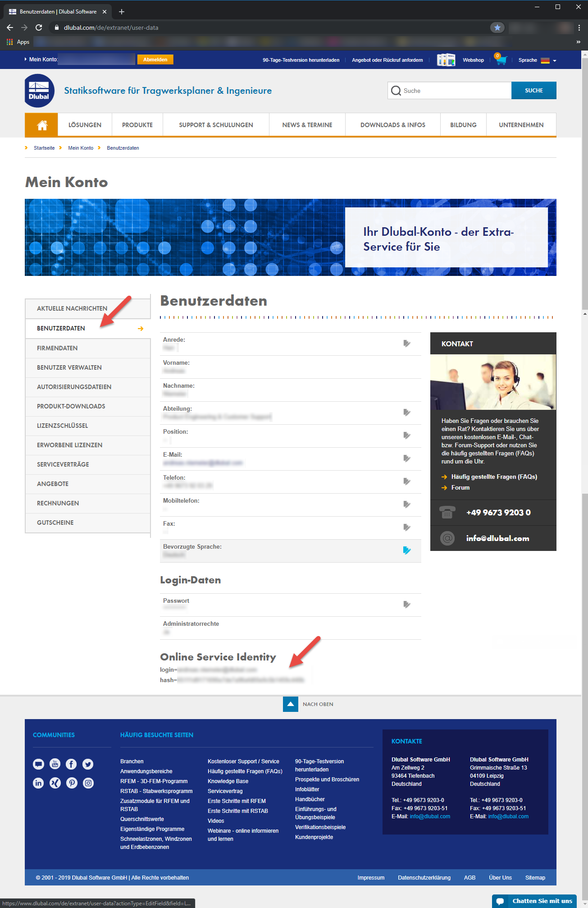Edit the Passwort pencil icon
This screenshot has height=908, width=588.
coord(407,605)
